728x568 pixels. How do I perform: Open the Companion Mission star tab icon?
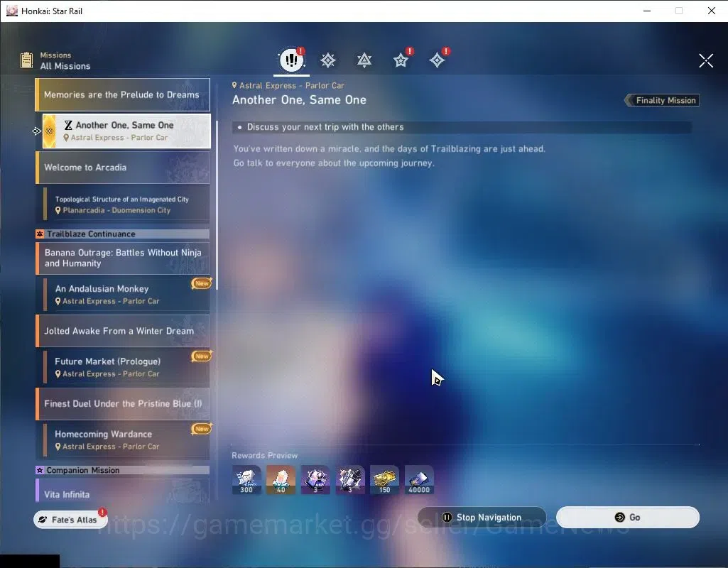(x=401, y=60)
